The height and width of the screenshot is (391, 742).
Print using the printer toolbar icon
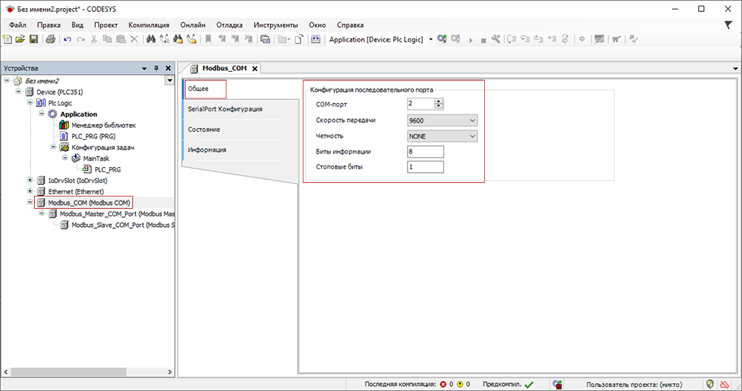(x=50, y=39)
